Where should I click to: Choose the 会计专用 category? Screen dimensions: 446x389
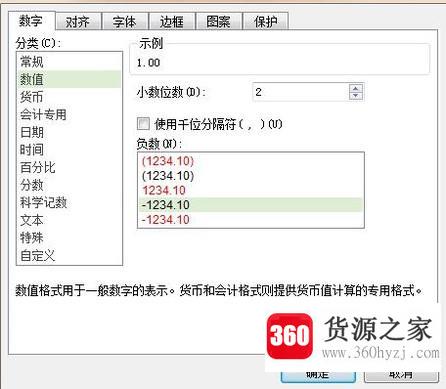pyautogui.click(x=69, y=115)
